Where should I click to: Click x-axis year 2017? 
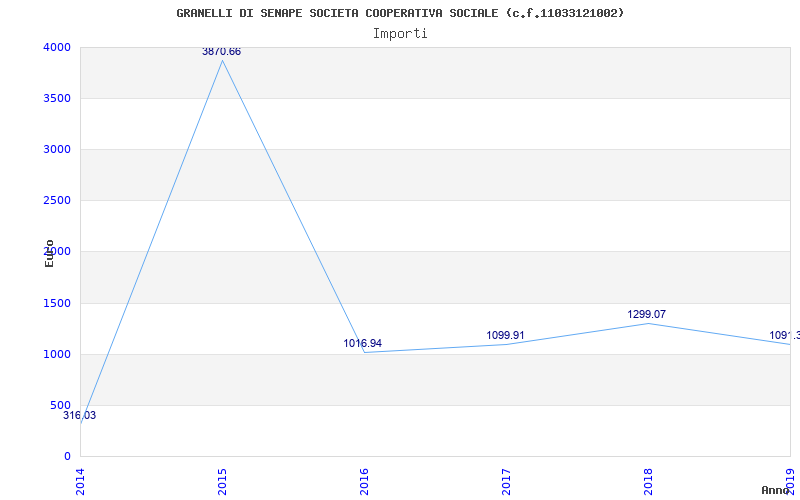[506, 482]
